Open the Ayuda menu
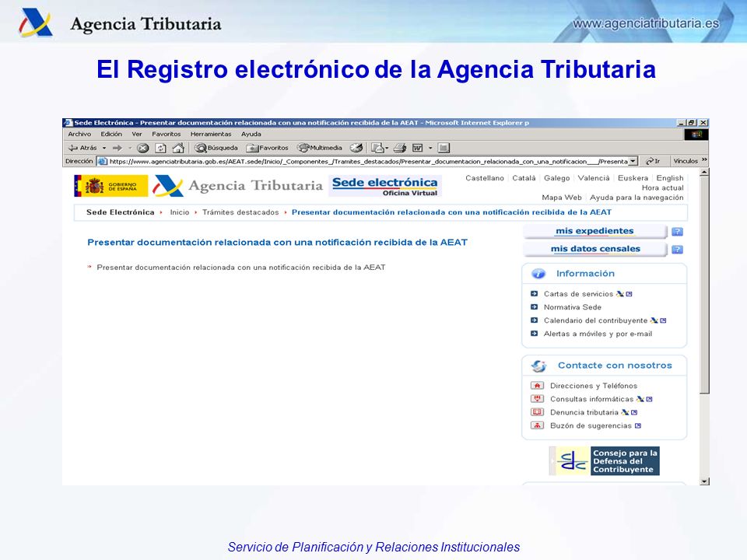747x560 pixels. [x=251, y=135]
